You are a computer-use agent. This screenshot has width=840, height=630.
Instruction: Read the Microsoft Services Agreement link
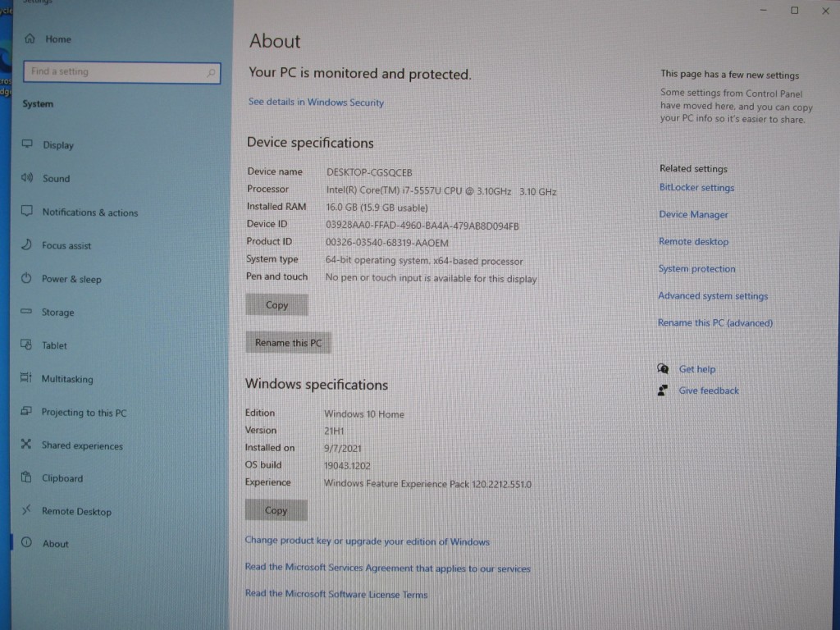coord(387,568)
